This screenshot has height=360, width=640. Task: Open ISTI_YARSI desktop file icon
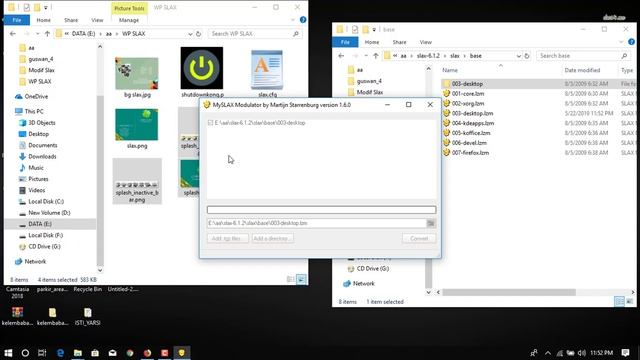click(87, 317)
